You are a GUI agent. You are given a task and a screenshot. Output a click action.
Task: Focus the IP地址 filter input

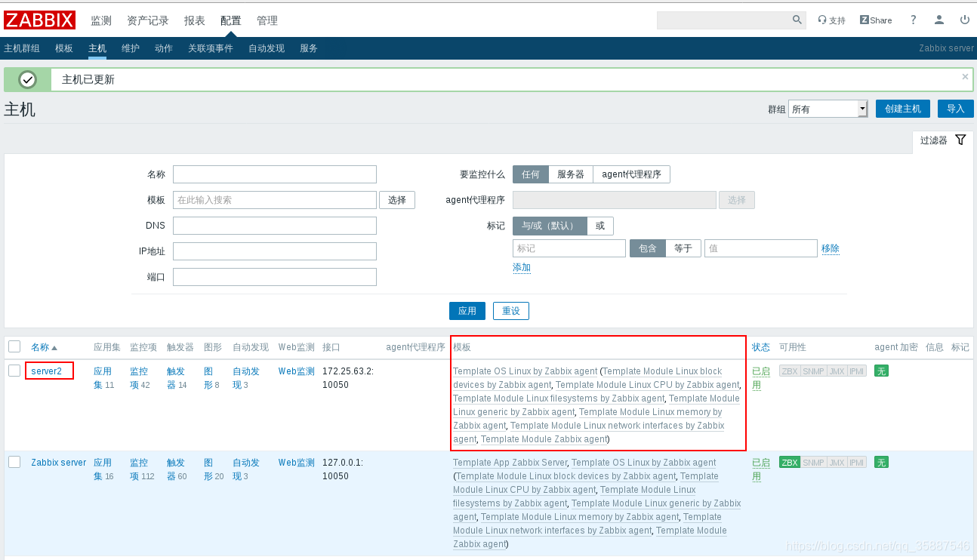275,251
